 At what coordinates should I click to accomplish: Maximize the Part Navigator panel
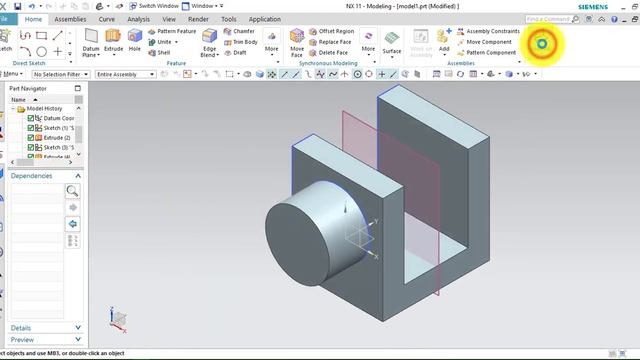point(78,88)
